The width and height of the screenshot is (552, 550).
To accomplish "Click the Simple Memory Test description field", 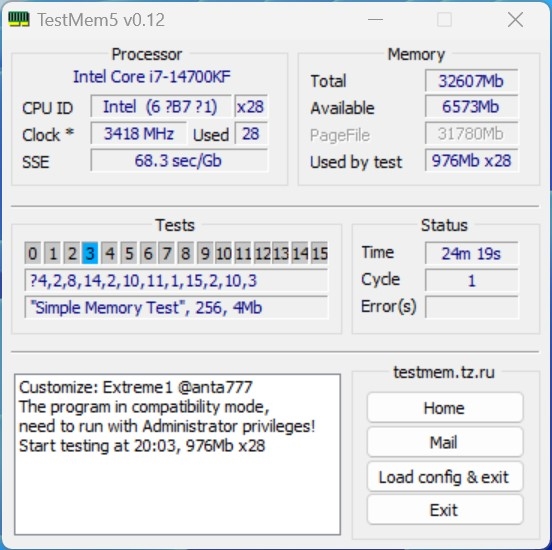I will pos(176,307).
